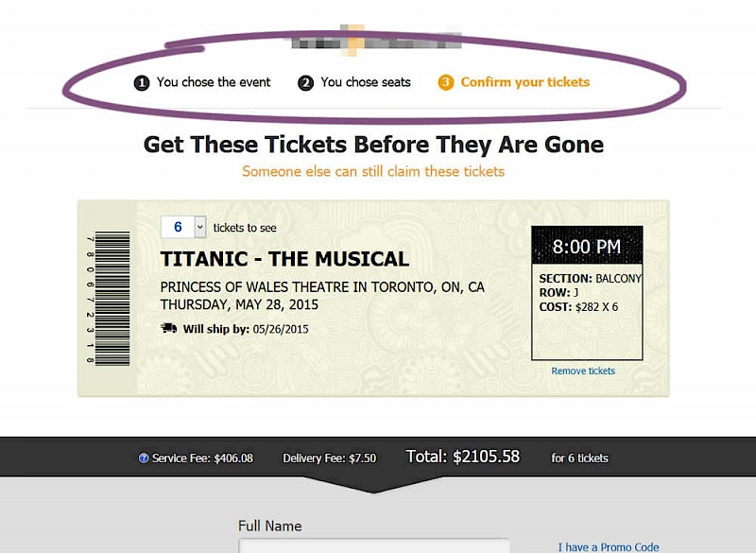Go back to "You chose the event" step

[214, 82]
